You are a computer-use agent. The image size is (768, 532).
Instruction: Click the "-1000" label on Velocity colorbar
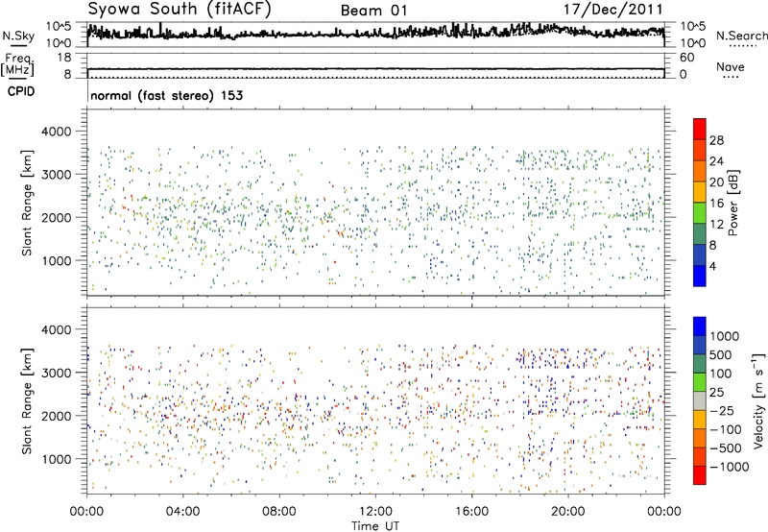click(729, 467)
